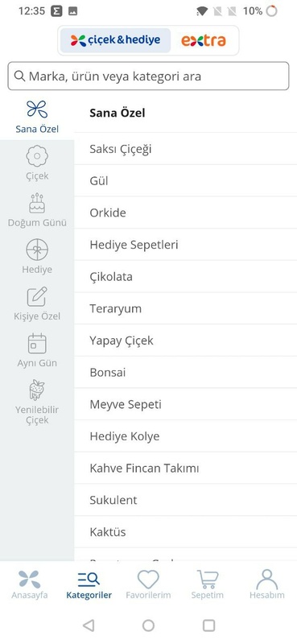Select Sana Özel in the sidebar
The image size is (297, 644).
[x=37, y=117]
